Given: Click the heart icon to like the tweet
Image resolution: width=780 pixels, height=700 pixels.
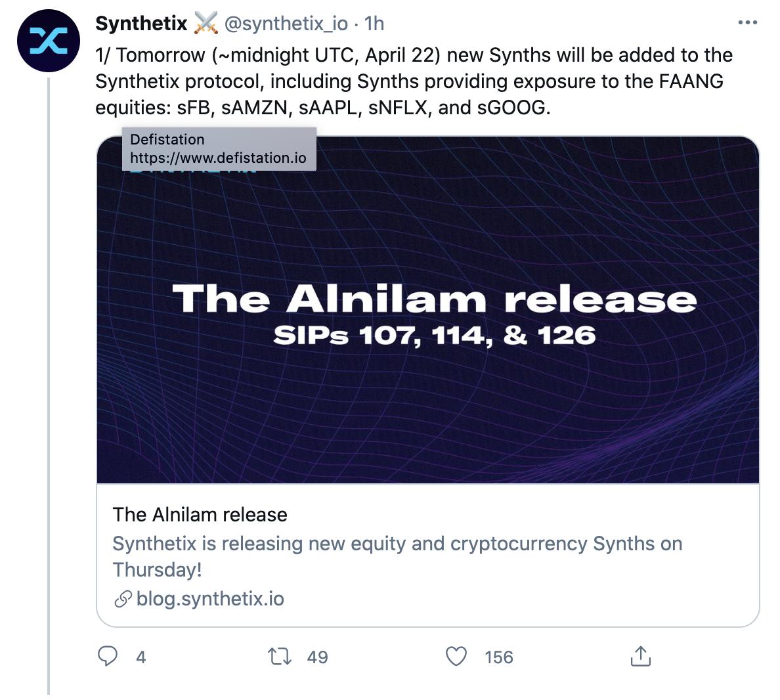Looking at the screenshot, I should pos(457,656).
